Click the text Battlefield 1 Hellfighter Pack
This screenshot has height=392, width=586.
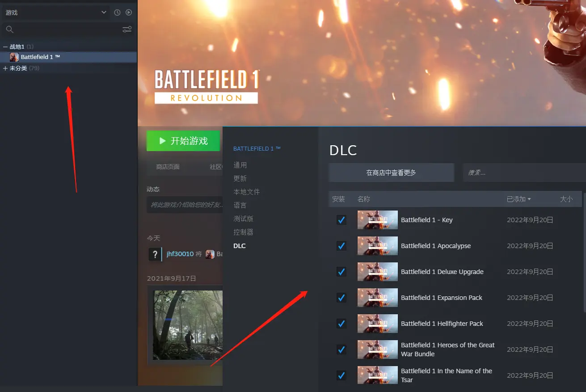pyautogui.click(x=442, y=324)
